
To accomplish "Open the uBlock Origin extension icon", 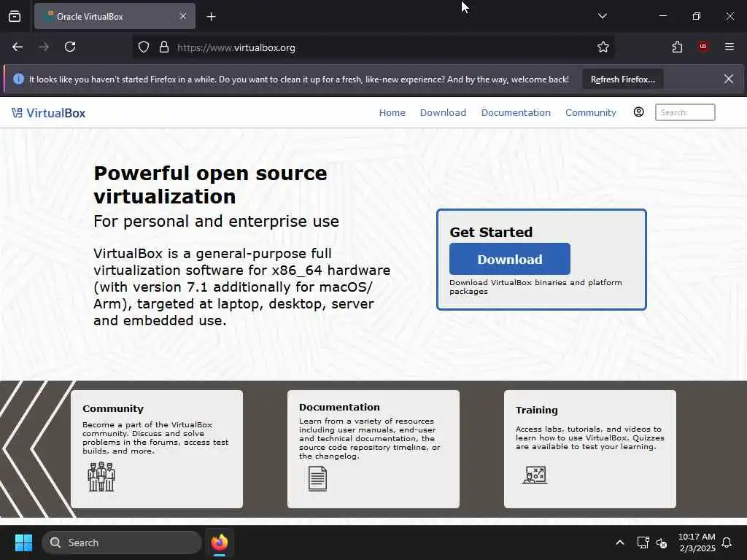I will 703,47.
